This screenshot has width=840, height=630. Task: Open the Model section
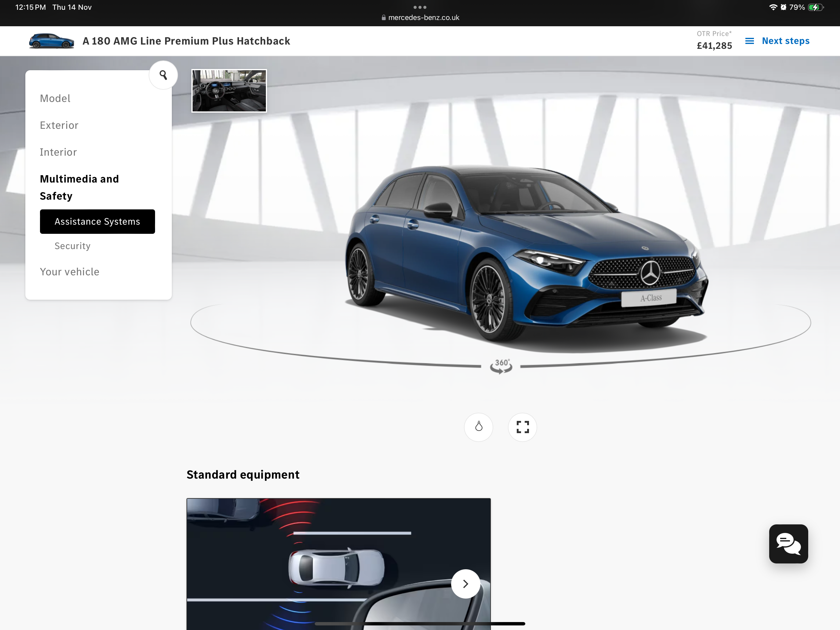[55, 98]
